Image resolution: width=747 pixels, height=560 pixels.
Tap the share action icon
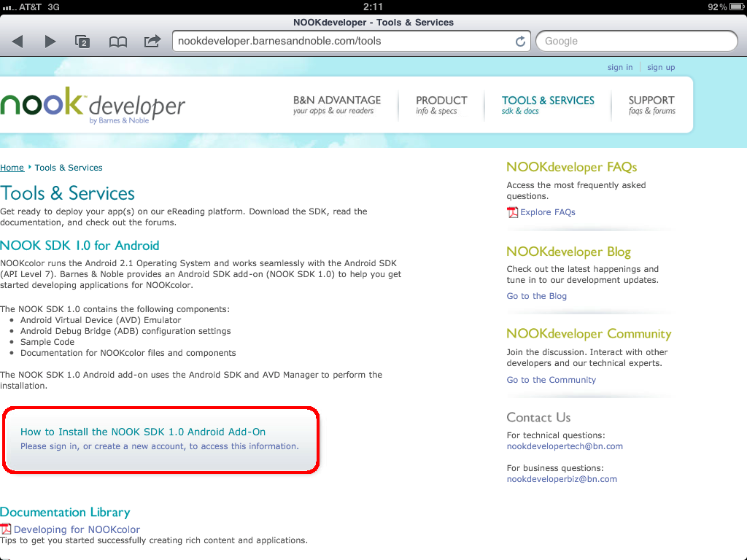(x=152, y=41)
